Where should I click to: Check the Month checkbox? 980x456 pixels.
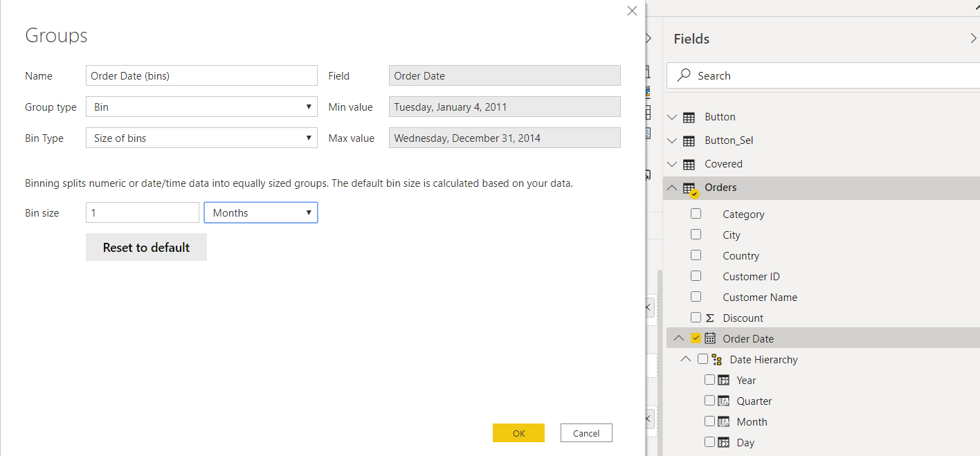click(709, 421)
